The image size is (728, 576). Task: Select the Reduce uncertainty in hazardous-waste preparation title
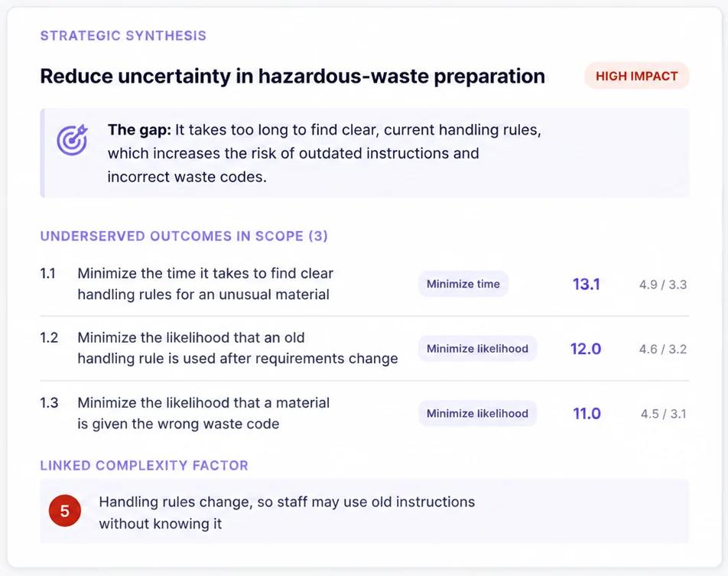pos(292,76)
